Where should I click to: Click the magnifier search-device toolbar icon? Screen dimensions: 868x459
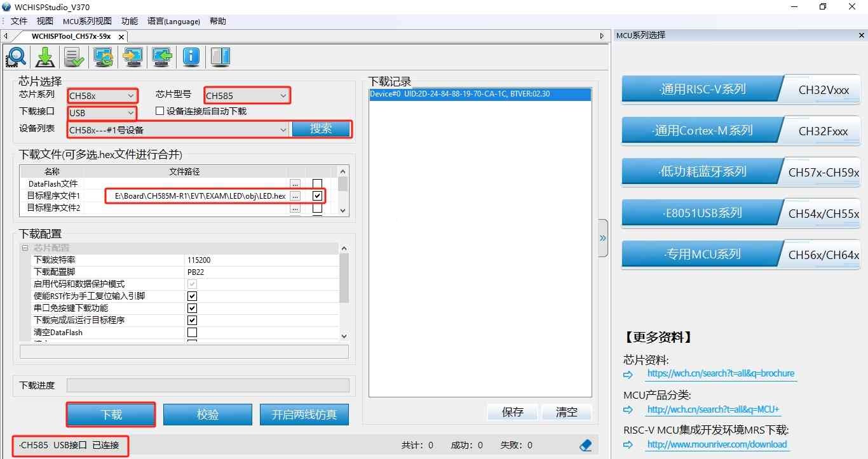(x=16, y=57)
